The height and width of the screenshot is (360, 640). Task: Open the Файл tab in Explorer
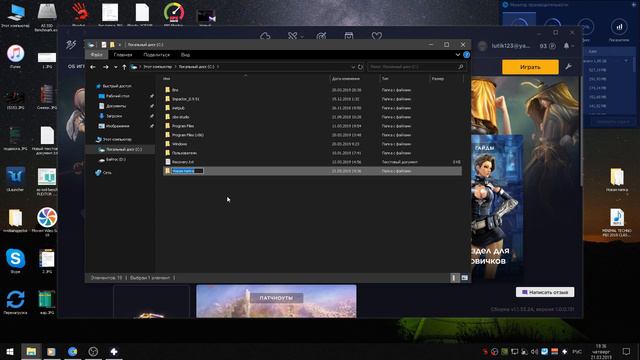point(96,55)
